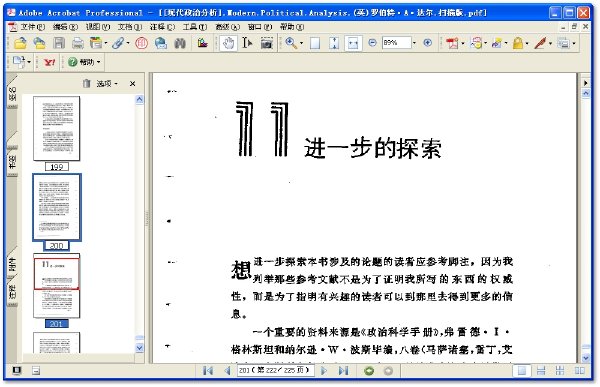Select the Hand tool

pyautogui.click(x=228, y=43)
